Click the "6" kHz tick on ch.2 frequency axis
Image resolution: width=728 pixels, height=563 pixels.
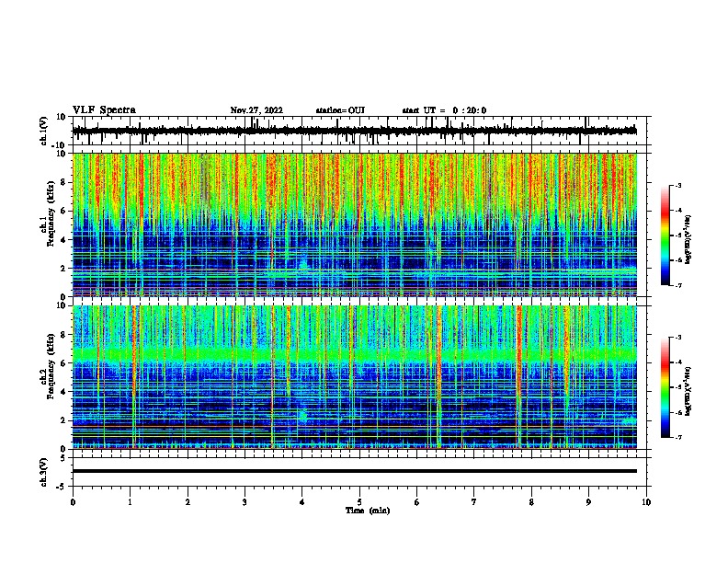pos(63,363)
